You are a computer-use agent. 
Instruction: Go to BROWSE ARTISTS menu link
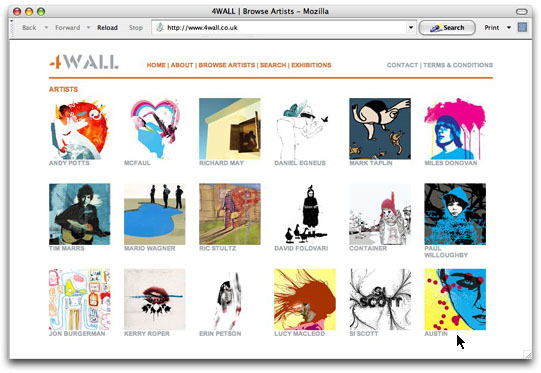227,65
